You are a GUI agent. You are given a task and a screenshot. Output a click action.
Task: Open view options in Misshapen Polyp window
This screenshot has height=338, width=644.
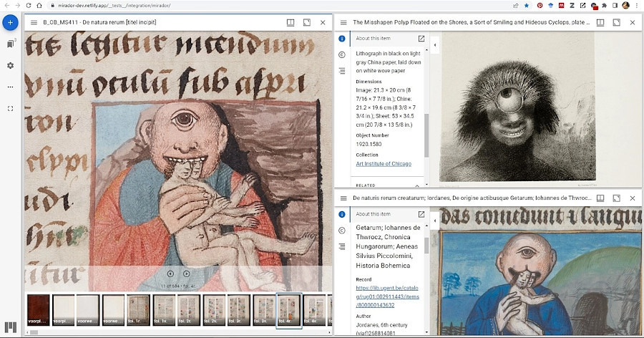click(600, 23)
